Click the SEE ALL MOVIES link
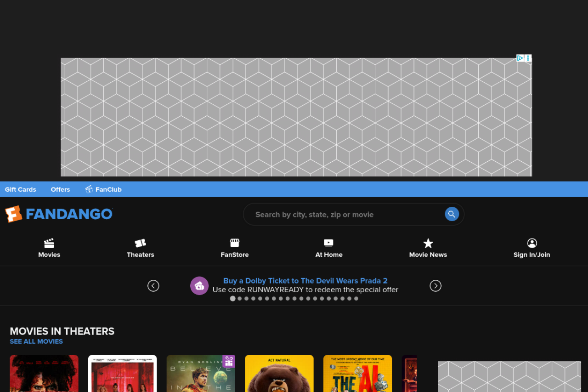The image size is (588, 392). [x=36, y=341]
